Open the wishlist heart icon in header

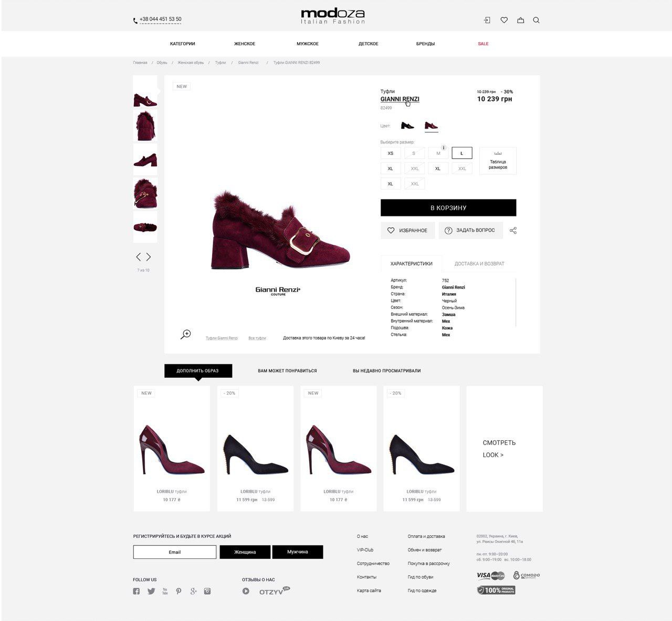pyautogui.click(x=504, y=20)
